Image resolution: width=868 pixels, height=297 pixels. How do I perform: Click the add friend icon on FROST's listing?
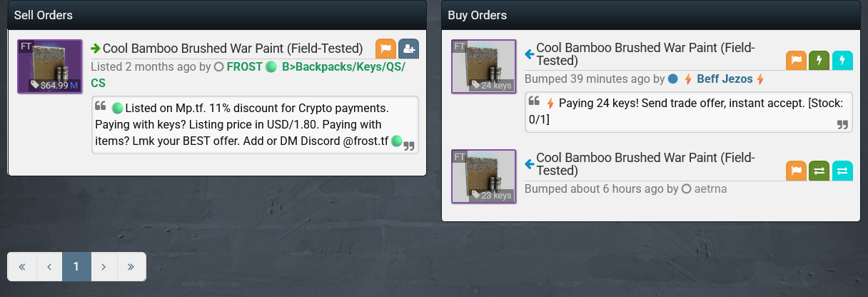(x=409, y=49)
